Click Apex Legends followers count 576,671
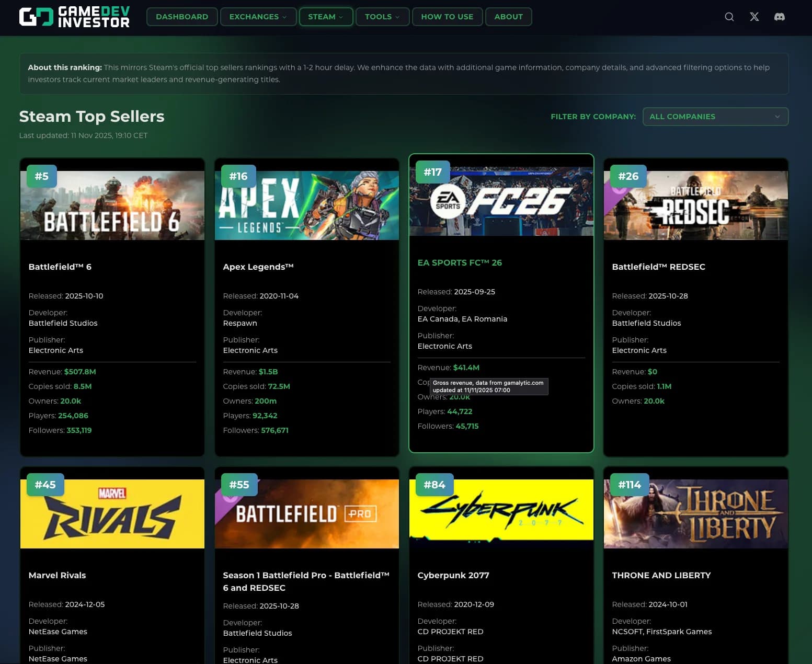The width and height of the screenshot is (812, 664). [274, 430]
